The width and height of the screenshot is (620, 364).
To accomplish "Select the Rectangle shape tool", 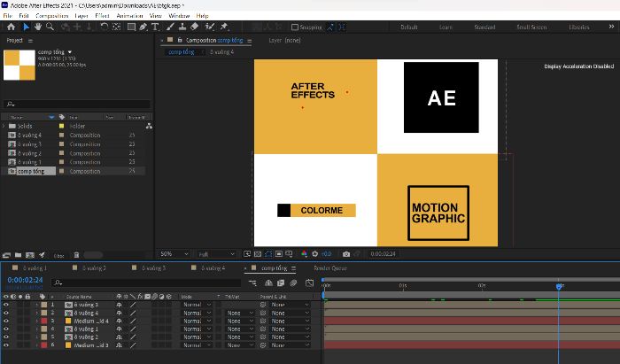I will [131, 27].
